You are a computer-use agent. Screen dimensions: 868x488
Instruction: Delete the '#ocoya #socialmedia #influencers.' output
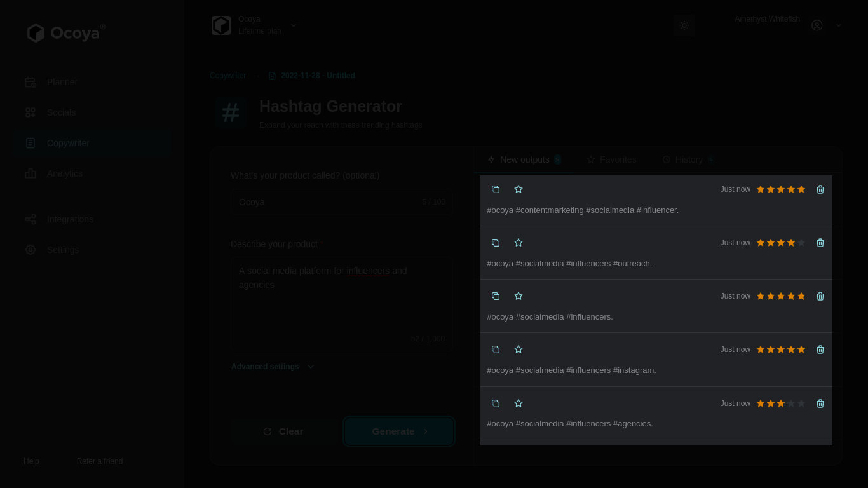point(820,296)
